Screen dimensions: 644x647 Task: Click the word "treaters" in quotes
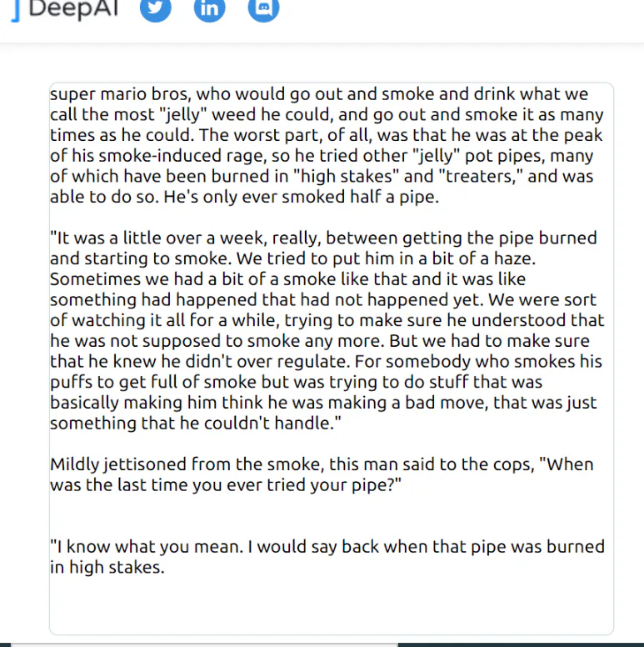pyautogui.click(x=472, y=176)
